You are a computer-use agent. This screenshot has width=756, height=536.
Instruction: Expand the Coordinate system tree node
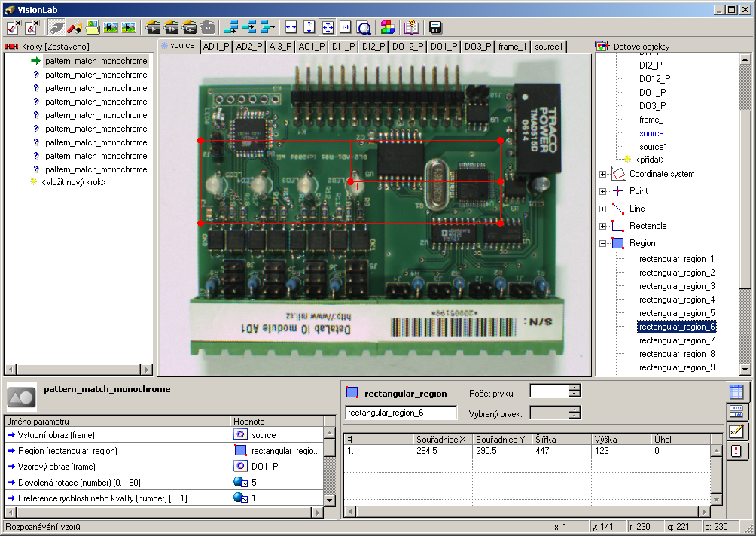tap(603, 174)
